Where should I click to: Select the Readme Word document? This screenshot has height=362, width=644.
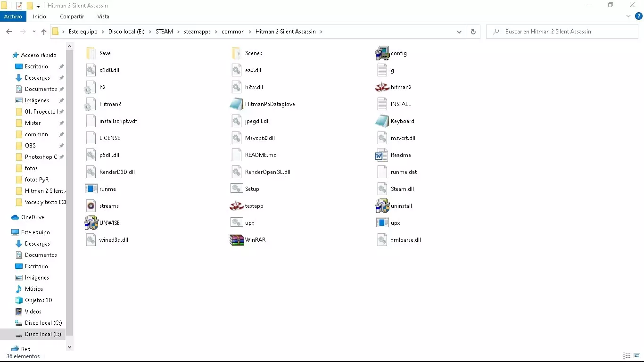(x=394, y=155)
